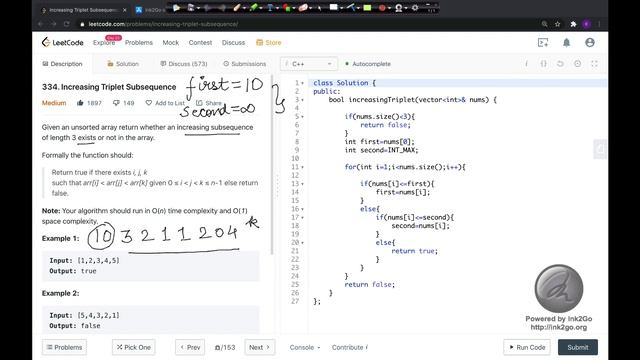Open the browser zoom magnifier icon
640x360 pixels.
click(x=544, y=24)
